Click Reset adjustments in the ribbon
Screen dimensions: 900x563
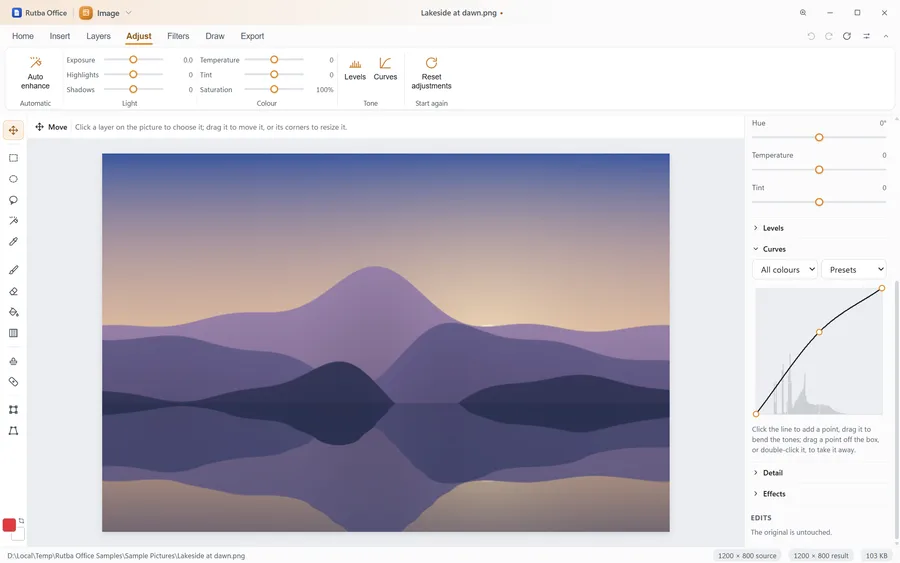431,73
